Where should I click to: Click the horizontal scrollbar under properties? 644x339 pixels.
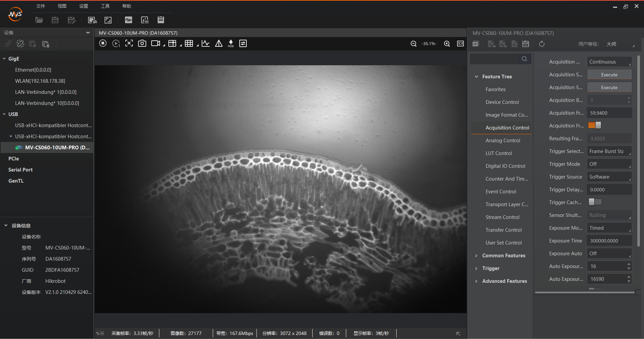coord(584,293)
